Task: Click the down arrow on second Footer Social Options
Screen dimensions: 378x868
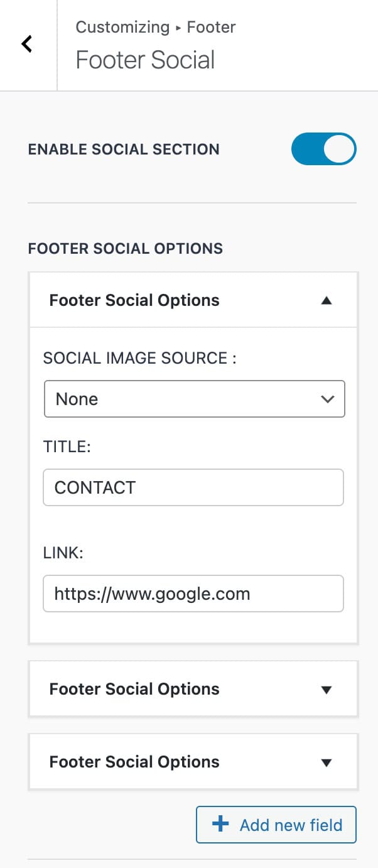Action: [x=327, y=689]
